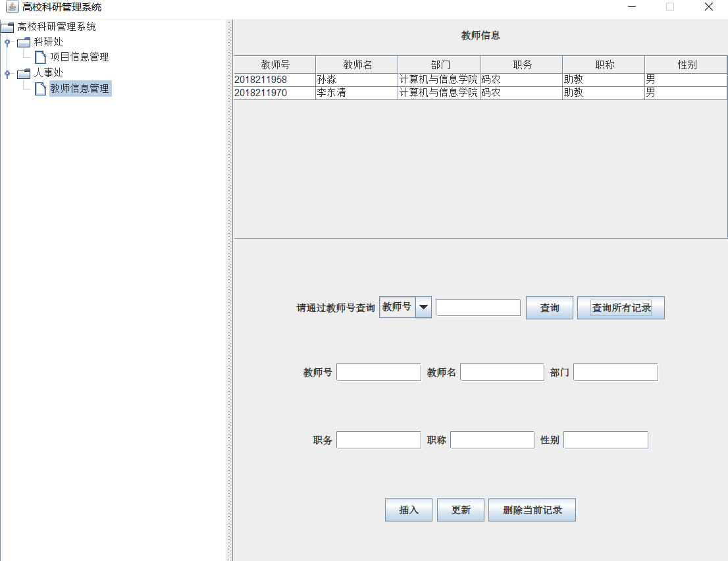Click the 职称 column header

[x=604, y=65]
